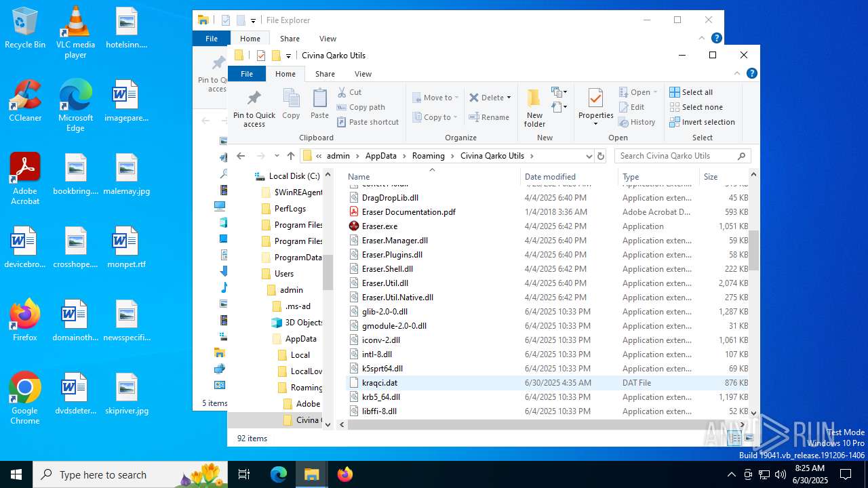Click the horizontal scrollbar in file list
Viewport: 868px width, 488px height.
coord(540,425)
